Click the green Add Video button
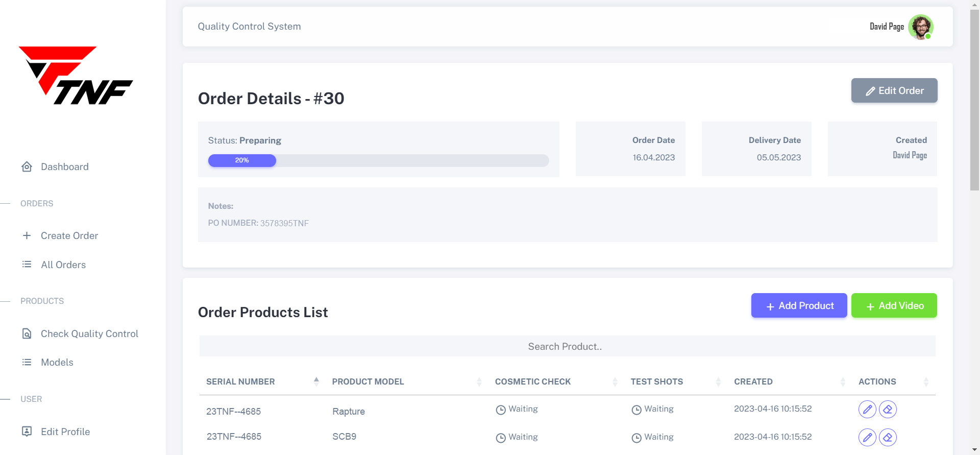 pyautogui.click(x=894, y=306)
